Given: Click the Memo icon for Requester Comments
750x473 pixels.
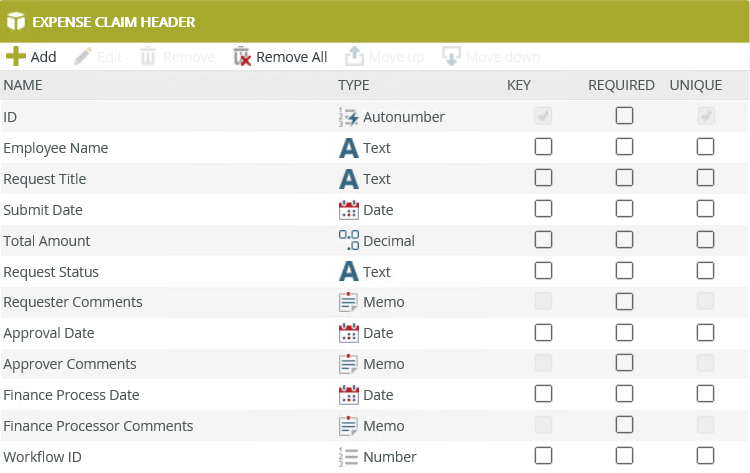Looking at the screenshot, I should pos(349,302).
